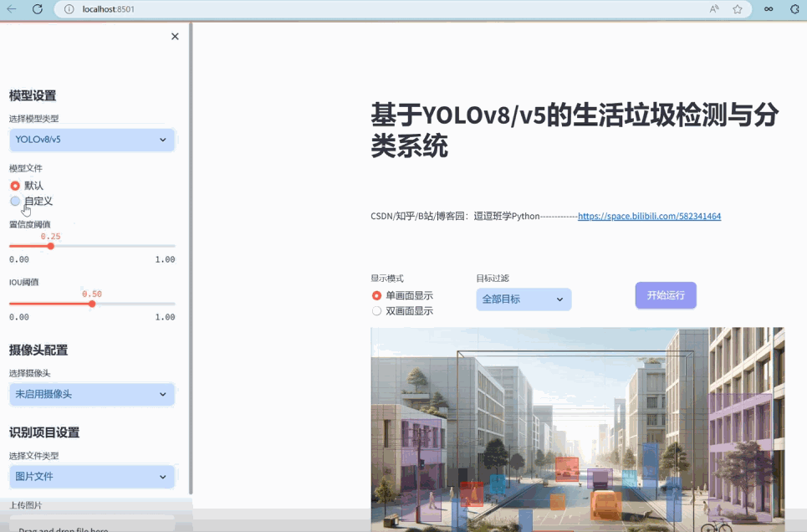Click the IOU threshold slider handle
Image resolution: width=807 pixels, height=532 pixels.
(x=92, y=304)
